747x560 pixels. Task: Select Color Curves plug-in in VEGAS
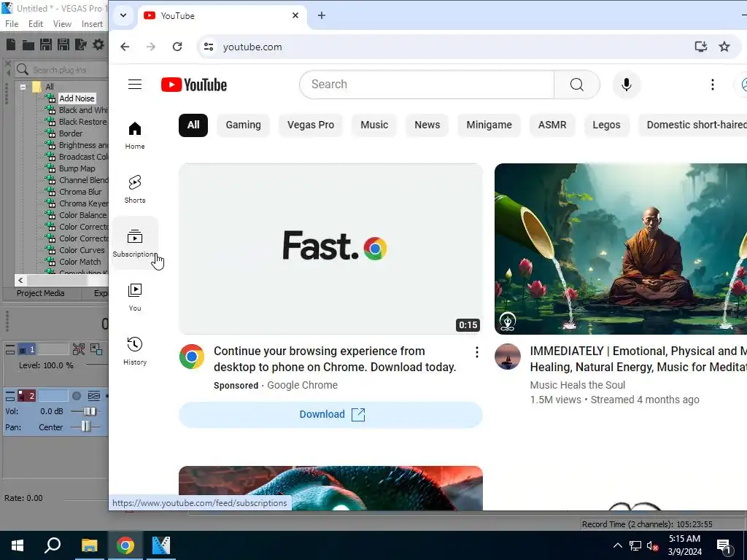[82, 250]
